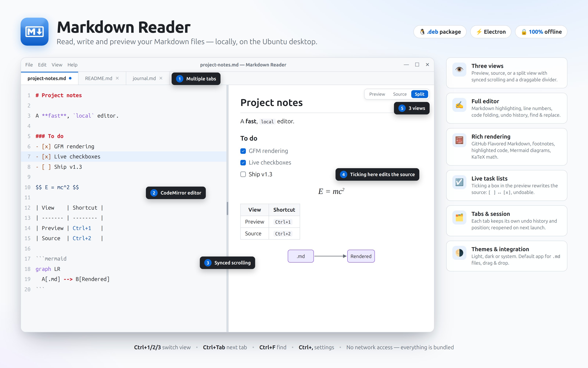
Task: Uncheck the Live checkboxes task box
Action: click(x=243, y=163)
